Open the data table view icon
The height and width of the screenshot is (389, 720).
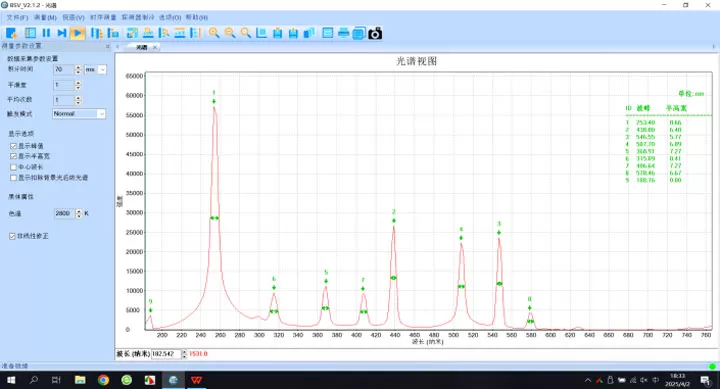pyautogui.click(x=30, y=33)
